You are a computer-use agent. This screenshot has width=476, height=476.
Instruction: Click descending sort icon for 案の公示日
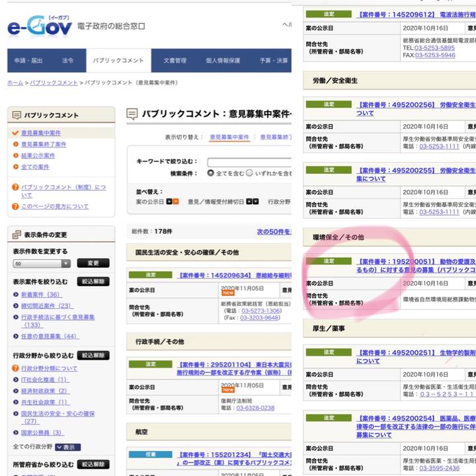(x=176, y=201)
